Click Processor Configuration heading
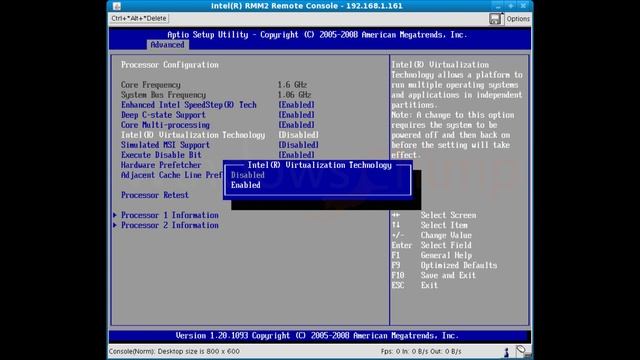 (170, 65)
